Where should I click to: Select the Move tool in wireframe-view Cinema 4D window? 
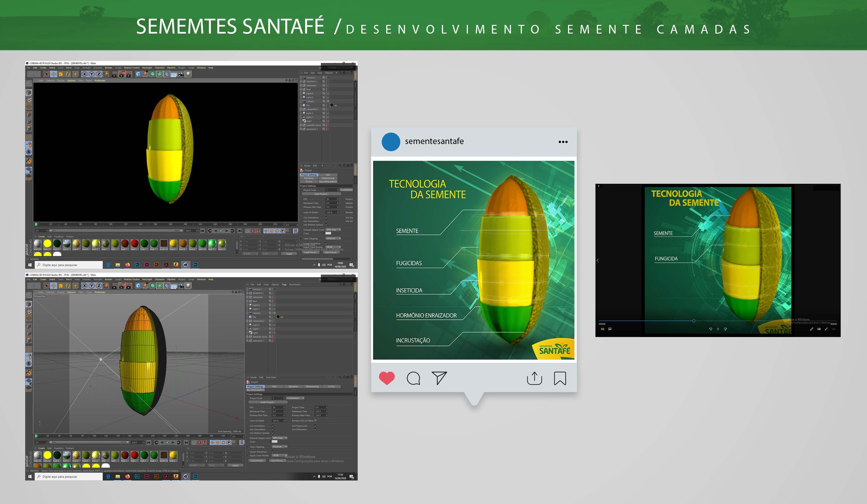pos(53,286)
